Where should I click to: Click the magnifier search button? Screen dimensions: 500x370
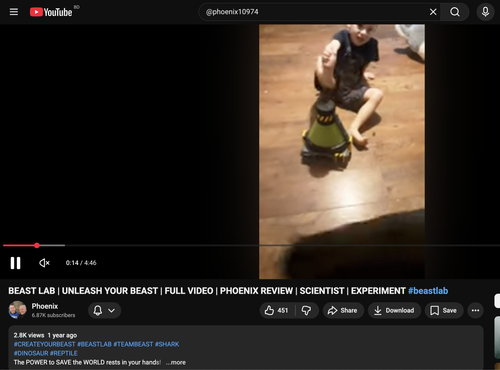pyautogui.click(x=455, y=12)
